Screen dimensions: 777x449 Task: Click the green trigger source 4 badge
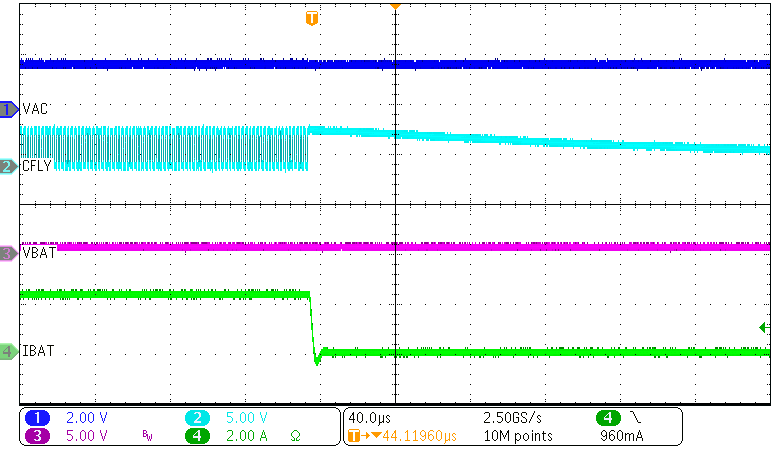tap(608, 418)
